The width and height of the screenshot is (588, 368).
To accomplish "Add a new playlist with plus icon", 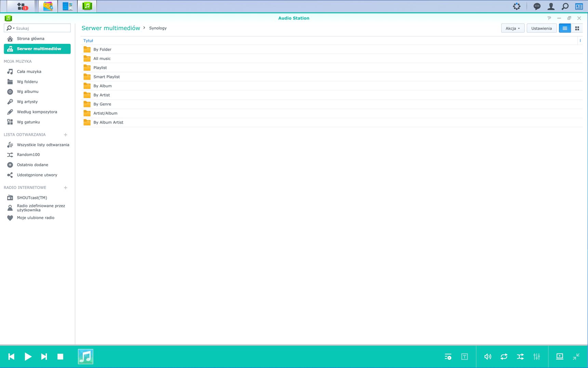I will pos(66,135).
